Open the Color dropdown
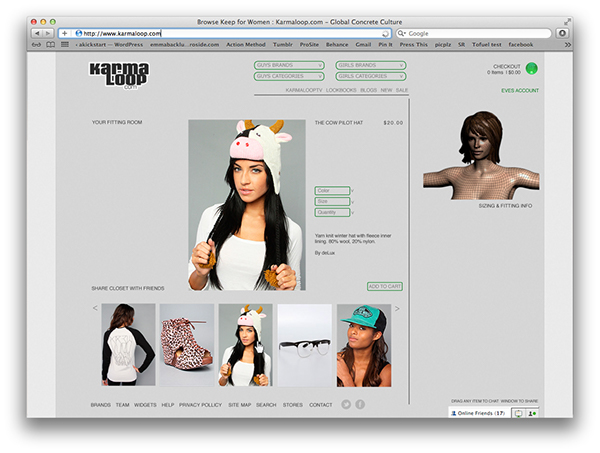Screen dimensions: 600x453 333,191
